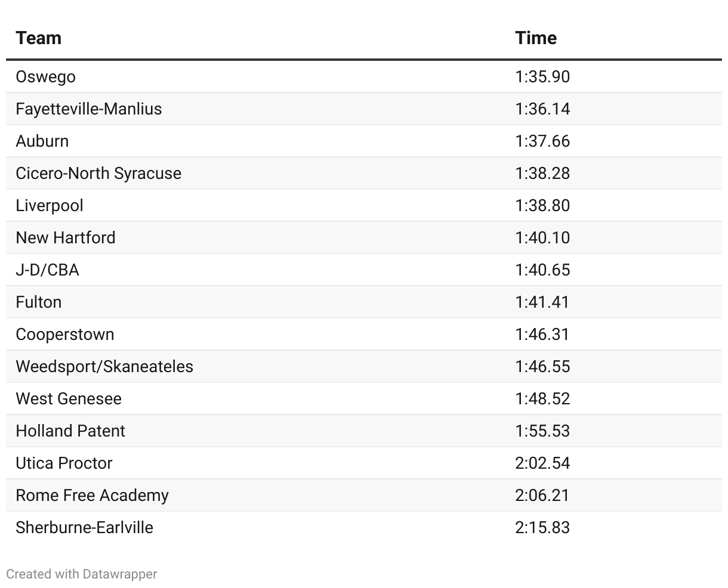
Task: Click the New Hartford row
Action: pyautogui.click(x=66, y=238)
